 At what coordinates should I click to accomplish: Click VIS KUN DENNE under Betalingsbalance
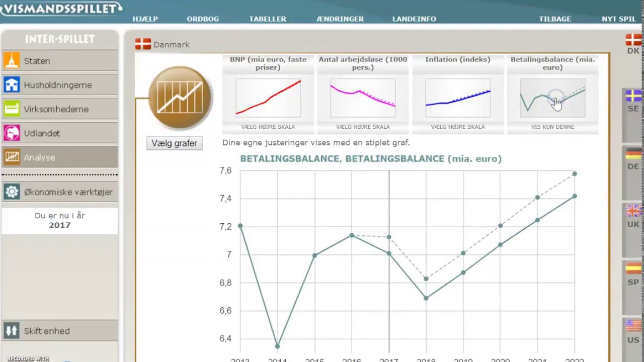tap(552, 127)
